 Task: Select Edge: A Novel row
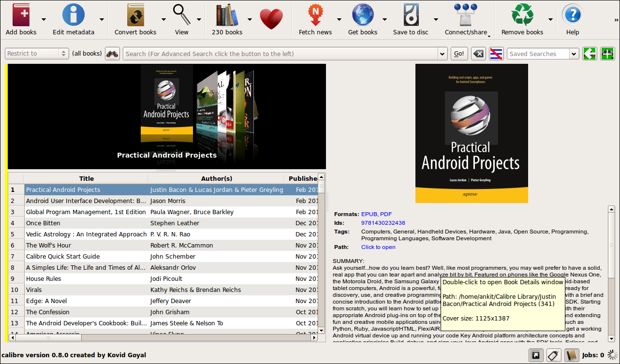(x=163, y=301)
